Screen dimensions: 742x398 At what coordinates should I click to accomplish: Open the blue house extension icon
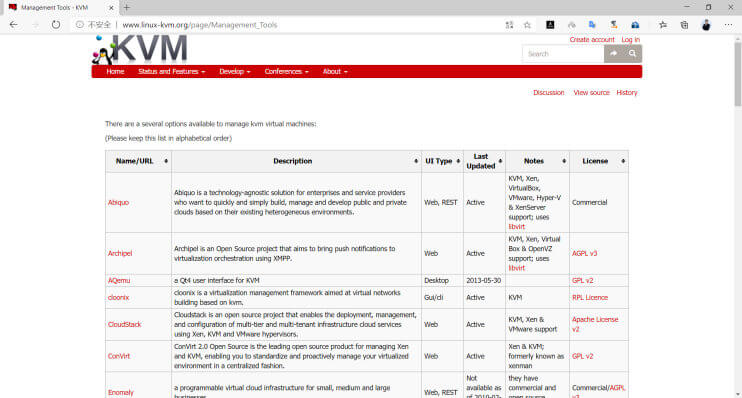pos(635,25)
